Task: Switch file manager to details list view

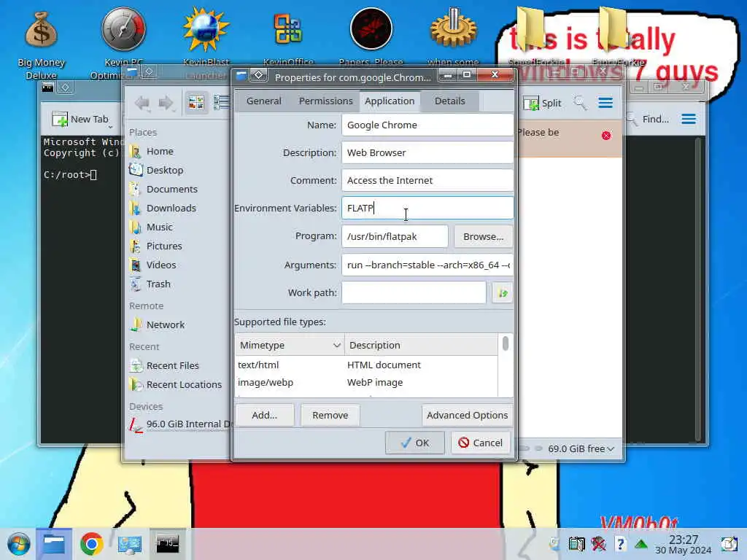Action: [x=221, y=102]
